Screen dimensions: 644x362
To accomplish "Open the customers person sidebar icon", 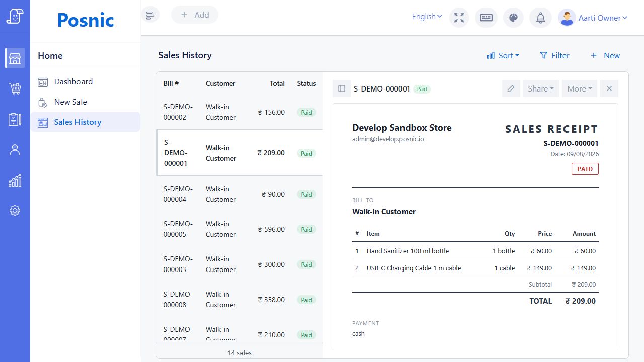I will click(x=15, y=150).
